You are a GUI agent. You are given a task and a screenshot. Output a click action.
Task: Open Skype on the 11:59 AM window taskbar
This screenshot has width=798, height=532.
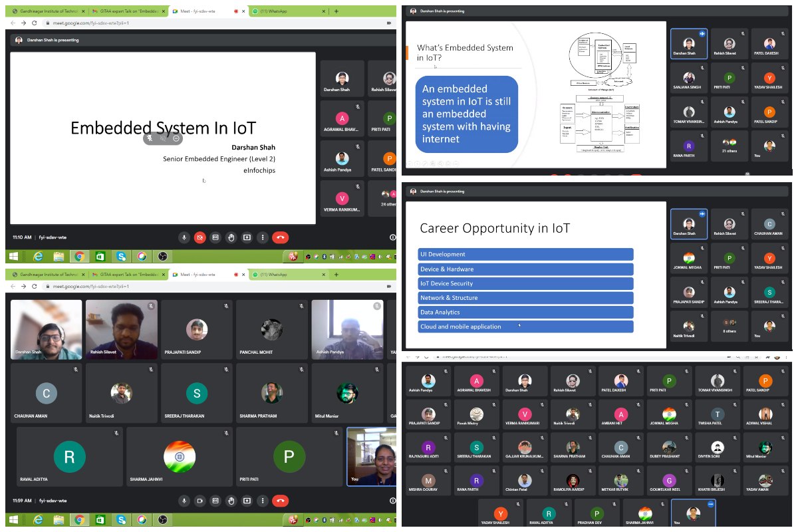click(x=121, y=519)
